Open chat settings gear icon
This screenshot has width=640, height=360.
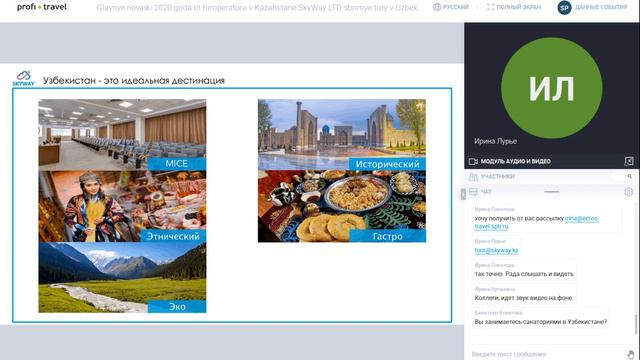629,192
